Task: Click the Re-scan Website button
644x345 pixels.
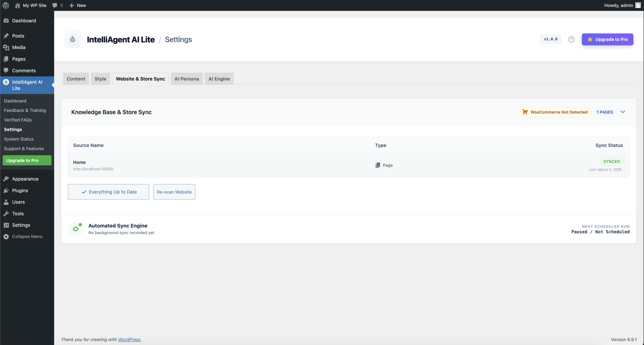Action: tap(174, 192)
